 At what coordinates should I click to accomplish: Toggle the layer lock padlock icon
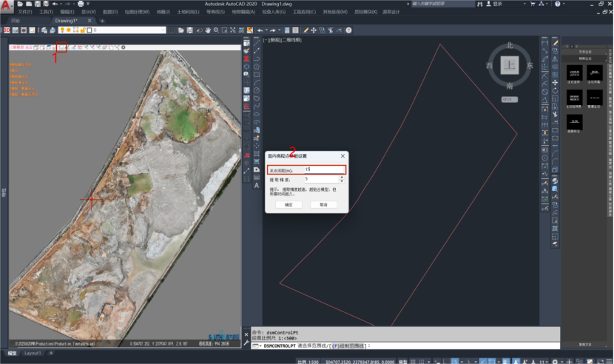83,30
